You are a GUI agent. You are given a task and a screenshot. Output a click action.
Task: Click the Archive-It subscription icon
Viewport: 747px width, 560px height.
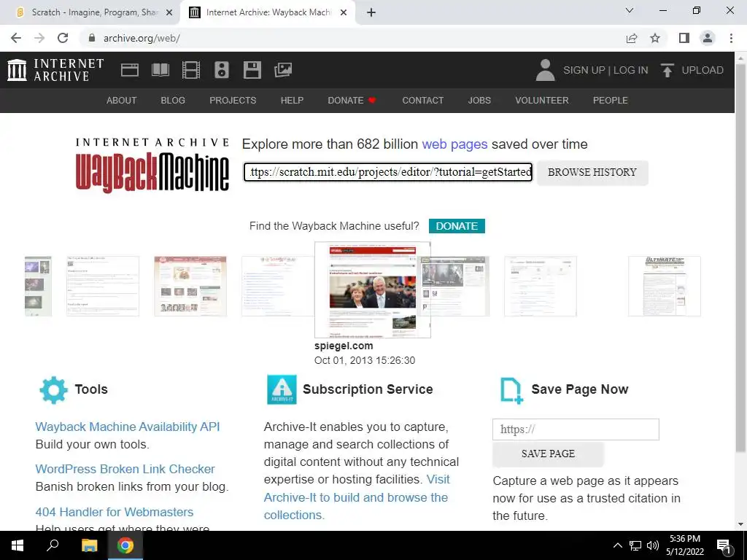coord(282,389)
